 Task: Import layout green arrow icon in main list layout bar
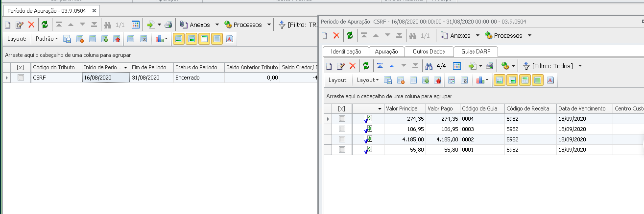105,39
